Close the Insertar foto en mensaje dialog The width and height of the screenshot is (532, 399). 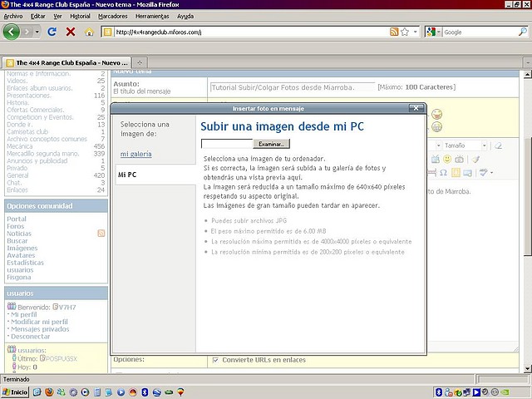pyautogui.click(x=416, y=108)
